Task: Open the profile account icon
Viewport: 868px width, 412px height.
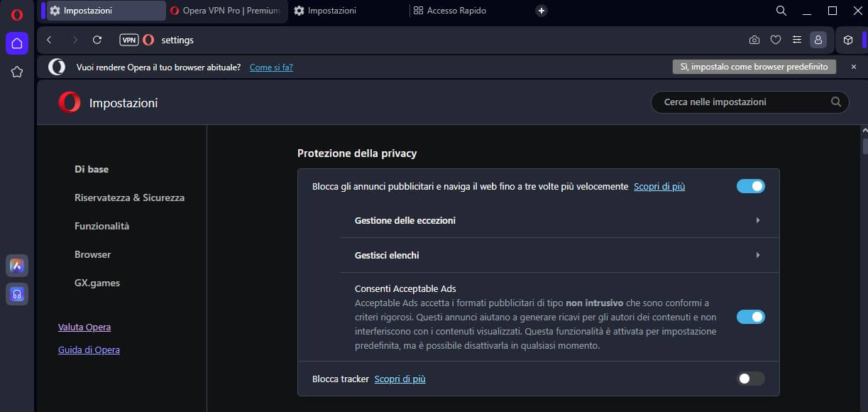Action: tap(818, 40)
